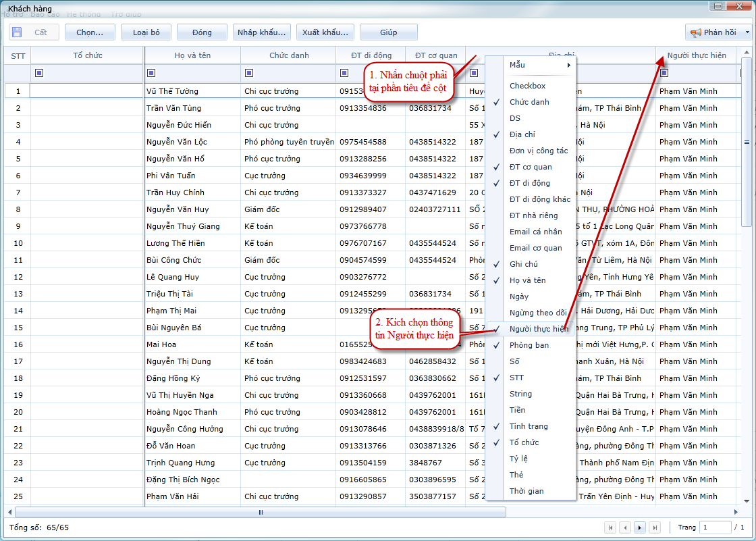Open the Phản hồi dropdown arrow
The width and height of the screenshot is (756, 541).
(747, 32)
